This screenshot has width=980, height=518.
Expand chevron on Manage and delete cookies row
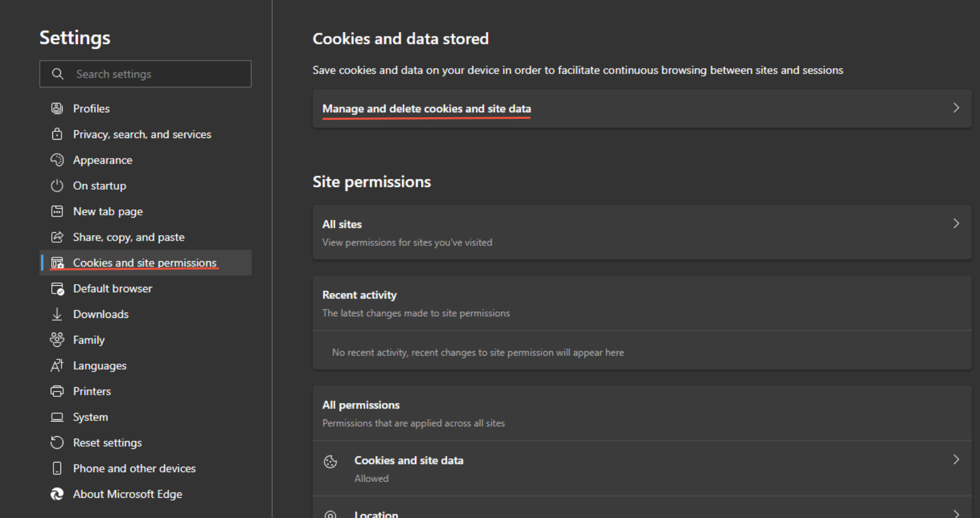tap(956, 108)
